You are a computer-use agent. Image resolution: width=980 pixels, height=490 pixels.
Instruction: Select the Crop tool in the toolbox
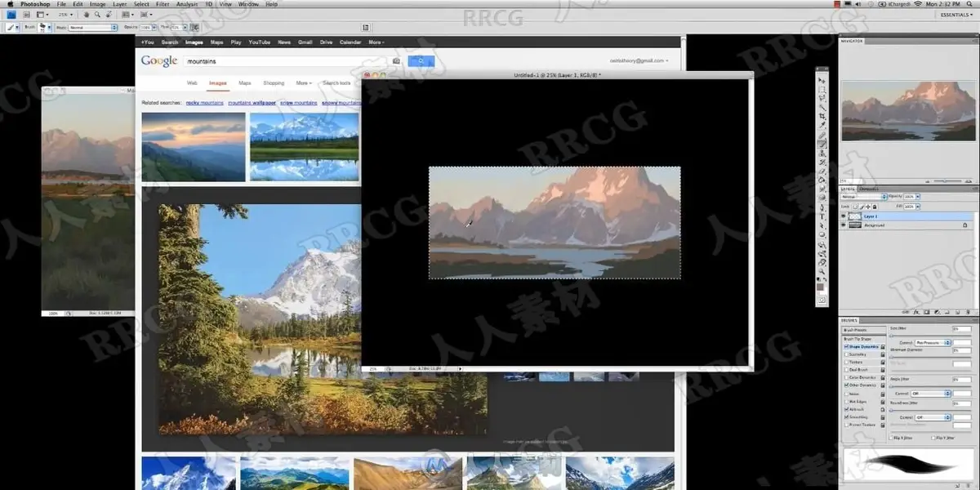(x=822, y=117)
